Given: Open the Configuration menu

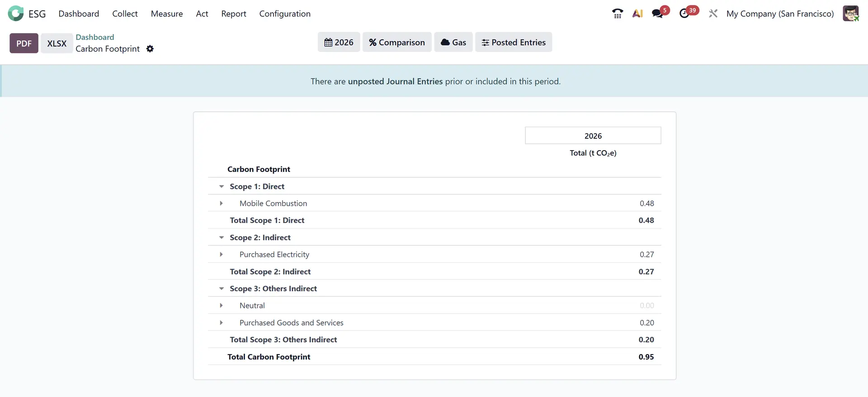Looking at the screenshot, I should (x=285, y=14).
